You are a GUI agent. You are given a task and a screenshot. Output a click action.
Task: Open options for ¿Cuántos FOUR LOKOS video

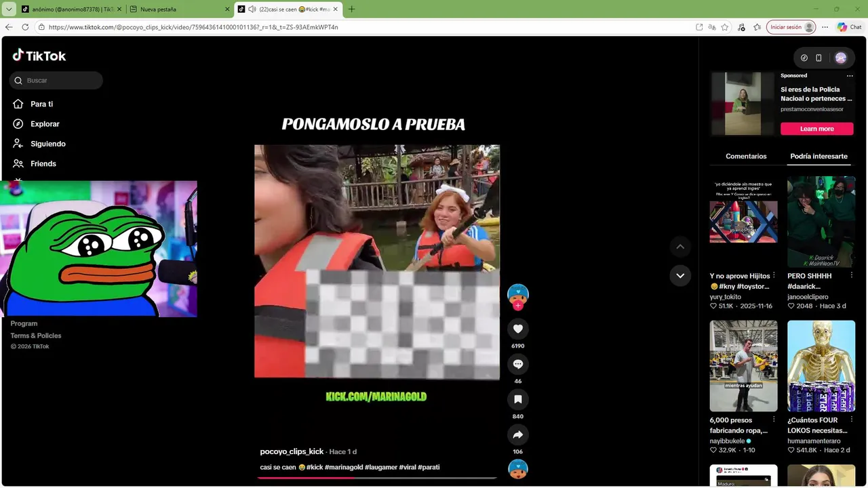pyautogui.click(x=852, y=420)
